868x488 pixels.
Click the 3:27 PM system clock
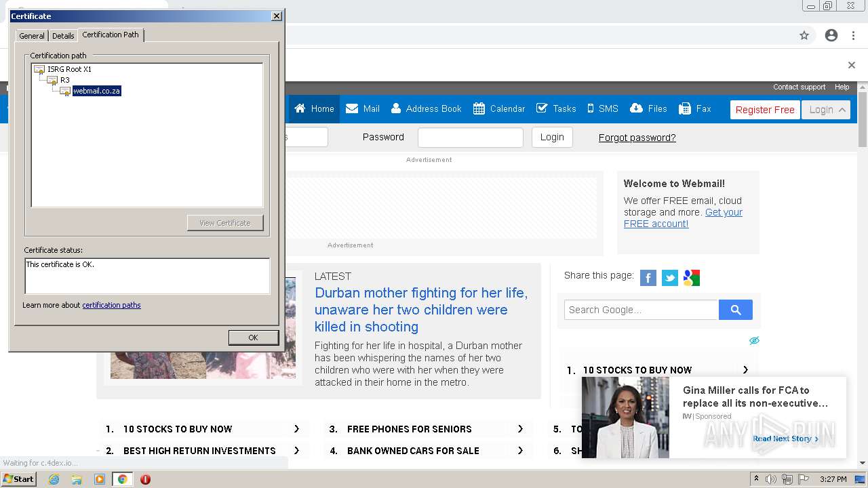point(833,479)
